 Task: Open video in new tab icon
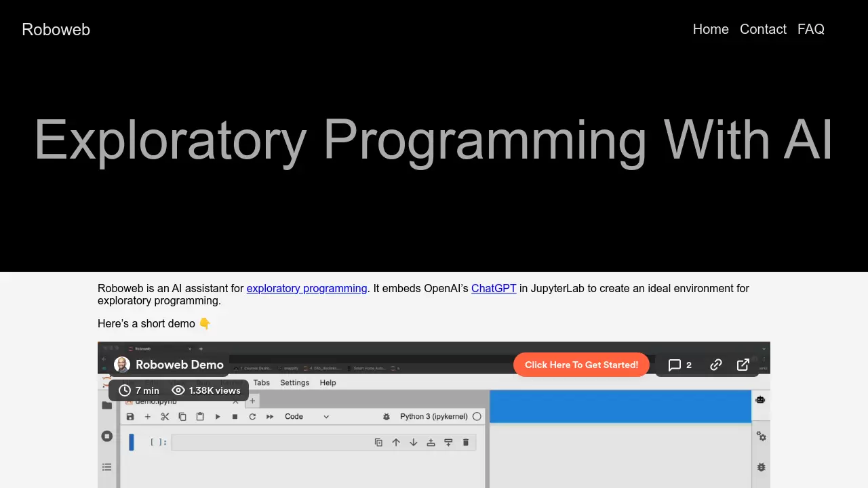(x=743, y=365)
